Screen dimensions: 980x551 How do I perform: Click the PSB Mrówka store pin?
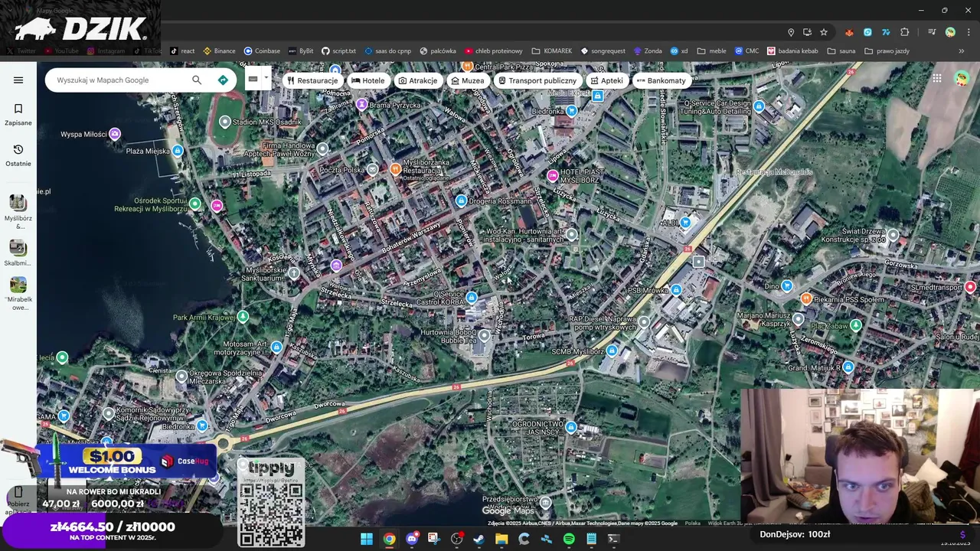[x=676, y=290]
